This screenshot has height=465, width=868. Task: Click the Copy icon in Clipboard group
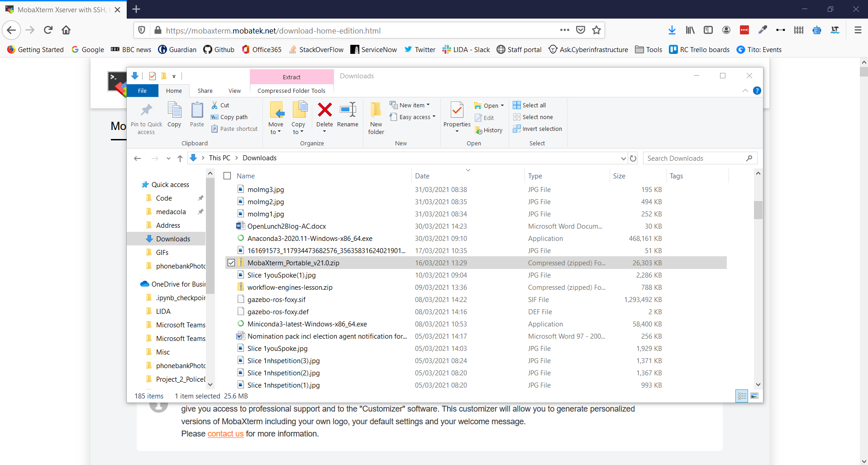174,110
